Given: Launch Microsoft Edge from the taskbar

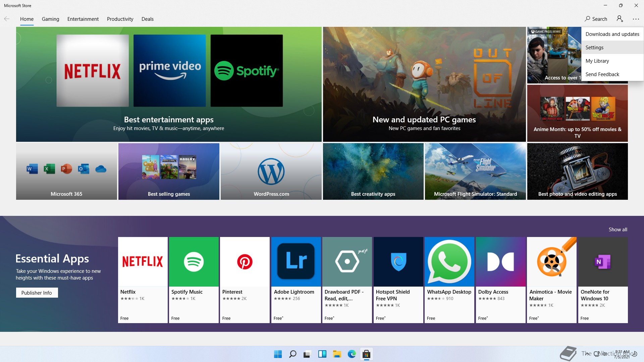Looking at the screenshot, I should point(352,354).
